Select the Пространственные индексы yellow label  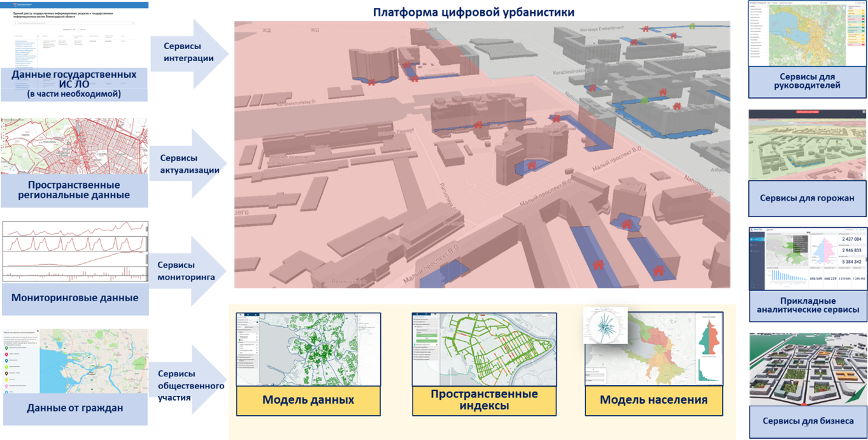tap(484, 400)
